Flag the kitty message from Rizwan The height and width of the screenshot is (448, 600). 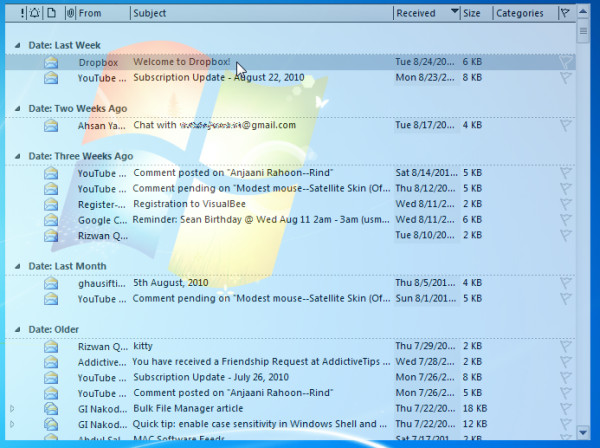[x=566, y=346]
